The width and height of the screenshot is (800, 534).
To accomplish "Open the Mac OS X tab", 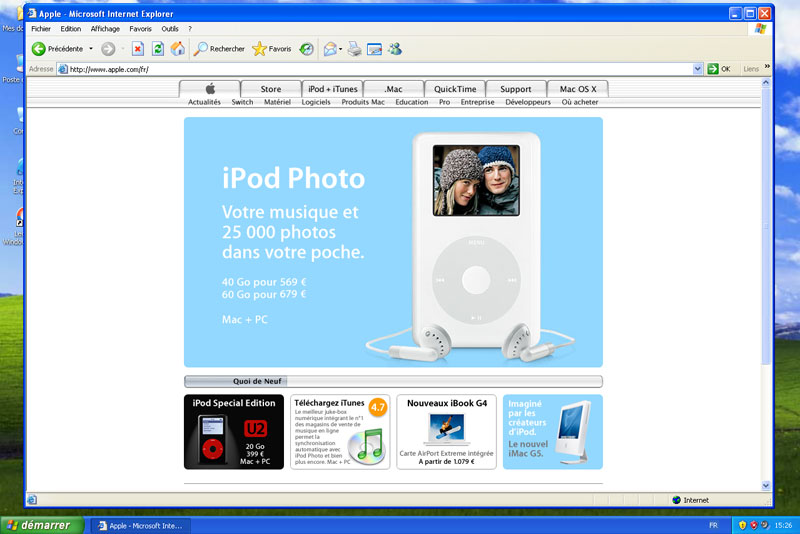I will [x=578, y=89].
